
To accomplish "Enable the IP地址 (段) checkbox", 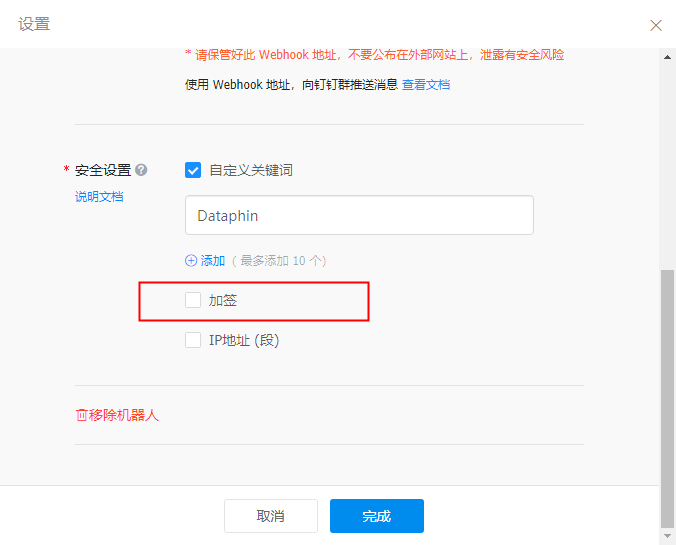I will click(x=193, y=340).
